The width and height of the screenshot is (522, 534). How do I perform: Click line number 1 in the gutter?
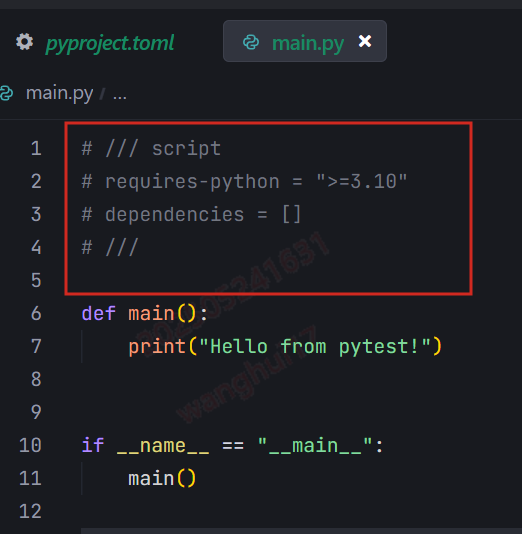[x=36, y=148]
